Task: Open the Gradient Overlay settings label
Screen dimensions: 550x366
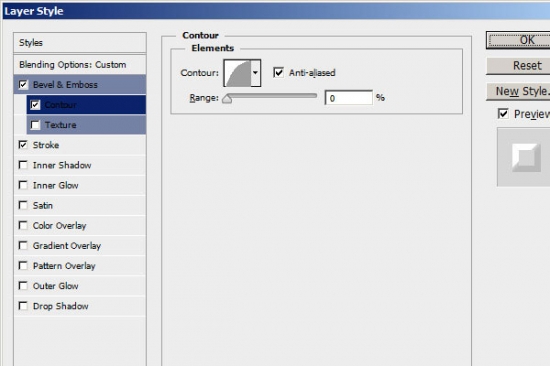Action: tap(67, 246)
